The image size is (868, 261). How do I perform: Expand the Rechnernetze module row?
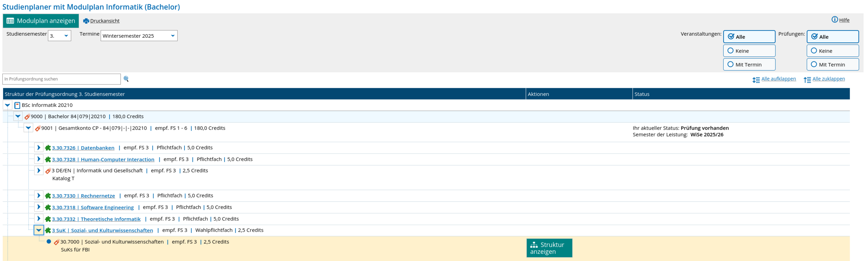[x=39, y=195]
